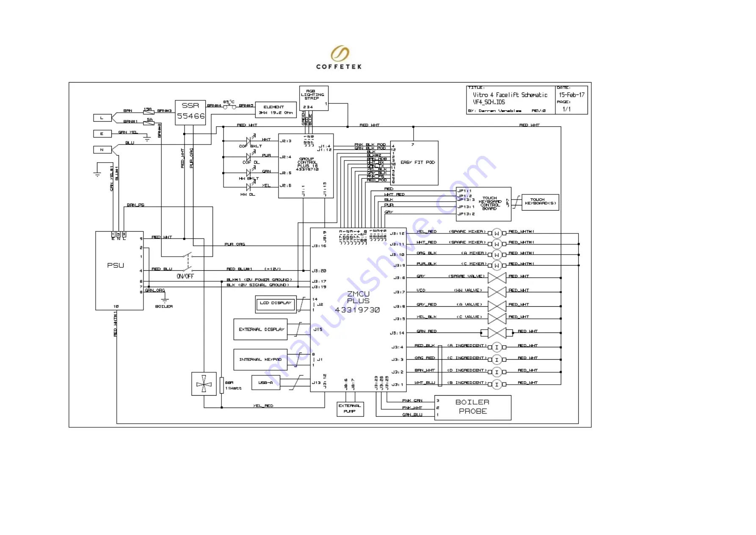Click the USB-A connector box
The height and width of the screenshot is (535, 756).
(265, 383)
